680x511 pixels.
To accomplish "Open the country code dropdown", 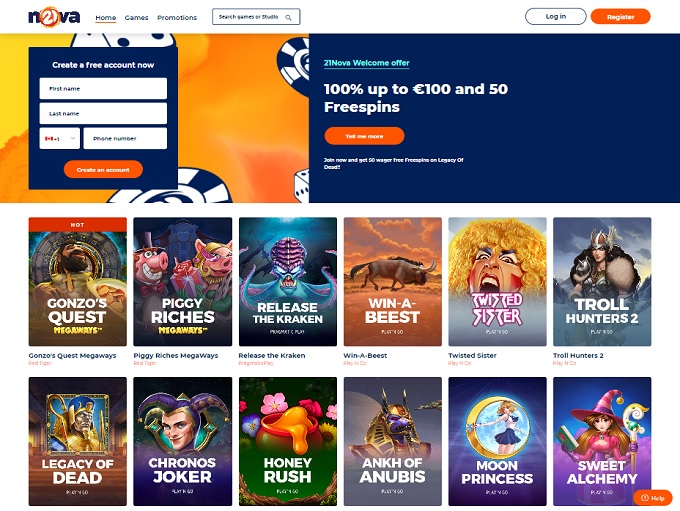I will (60, 138).
